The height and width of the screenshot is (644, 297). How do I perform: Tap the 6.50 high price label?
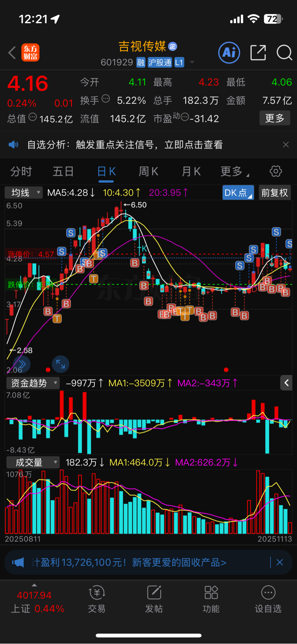point(135,205)
